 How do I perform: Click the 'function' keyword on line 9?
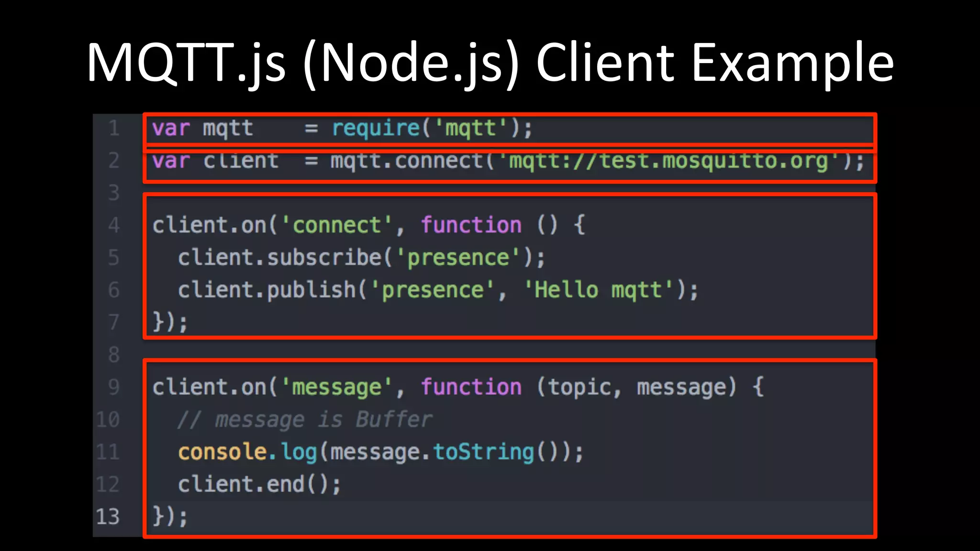(x=471, y=387)
